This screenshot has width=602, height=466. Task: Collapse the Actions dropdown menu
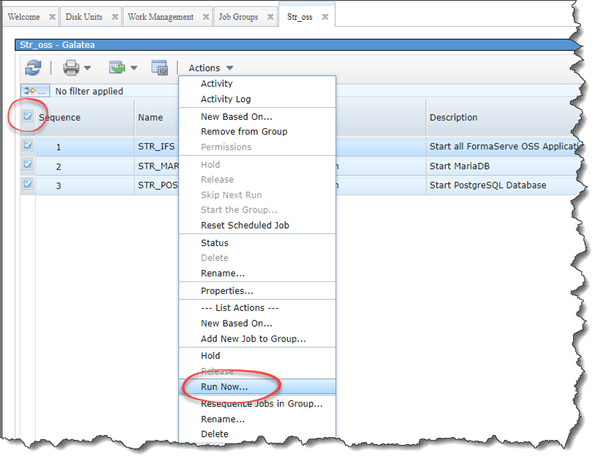click(x=211, y=68)
